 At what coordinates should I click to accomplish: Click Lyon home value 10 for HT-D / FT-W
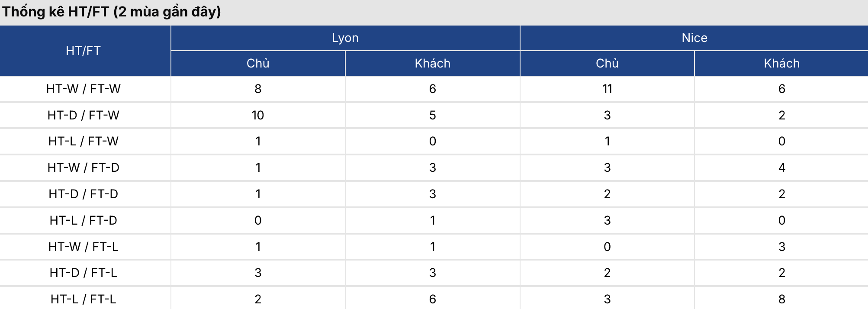coord(258,115)
